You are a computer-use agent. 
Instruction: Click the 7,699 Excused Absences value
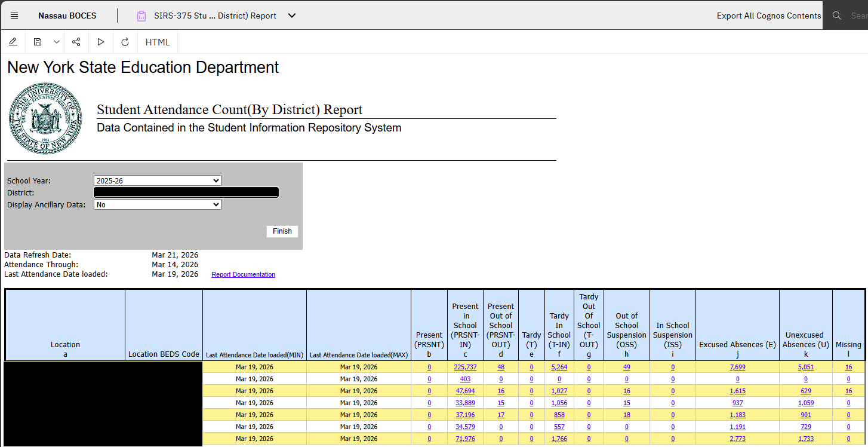[x=737, y=367]
